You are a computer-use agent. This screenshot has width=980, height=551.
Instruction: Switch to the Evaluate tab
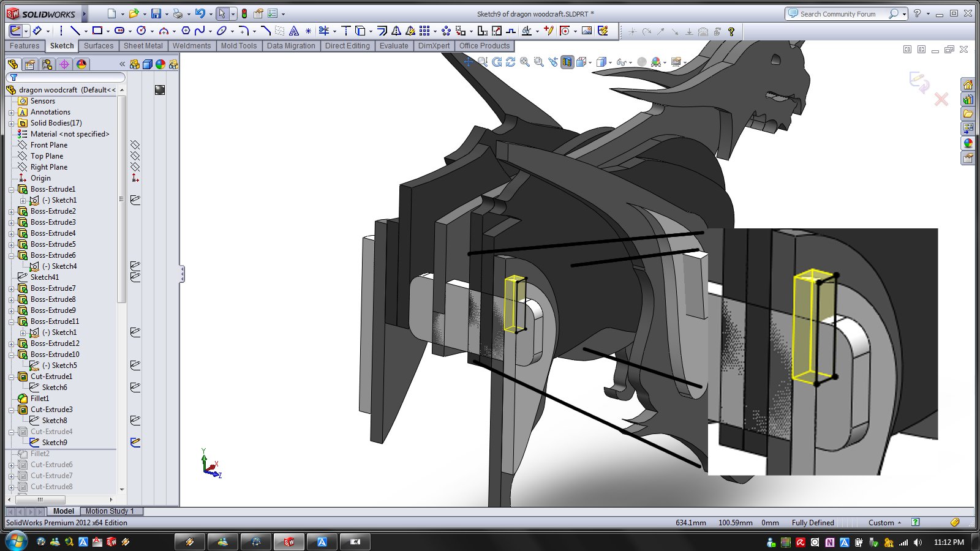(394, 46)
